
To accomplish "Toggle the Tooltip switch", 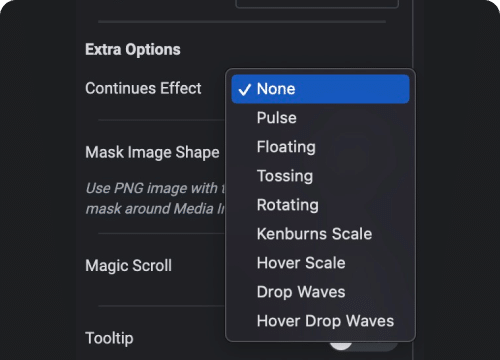I will 363,345.
